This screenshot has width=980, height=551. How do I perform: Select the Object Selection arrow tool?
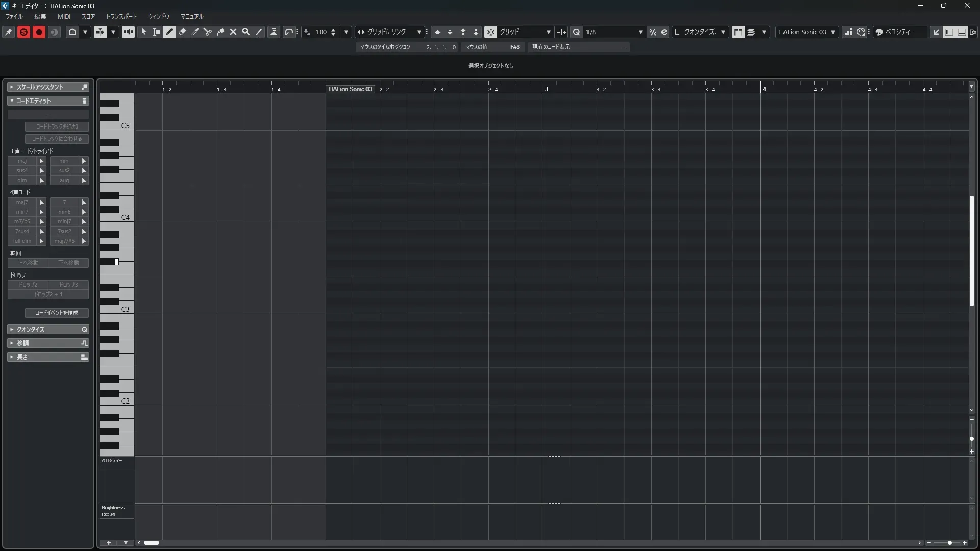(144, 32)
